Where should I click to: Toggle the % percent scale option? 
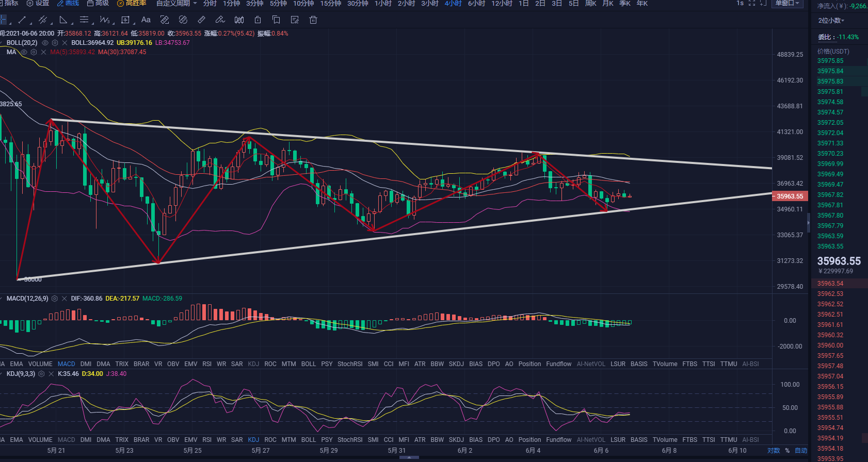tap(787, 451)
